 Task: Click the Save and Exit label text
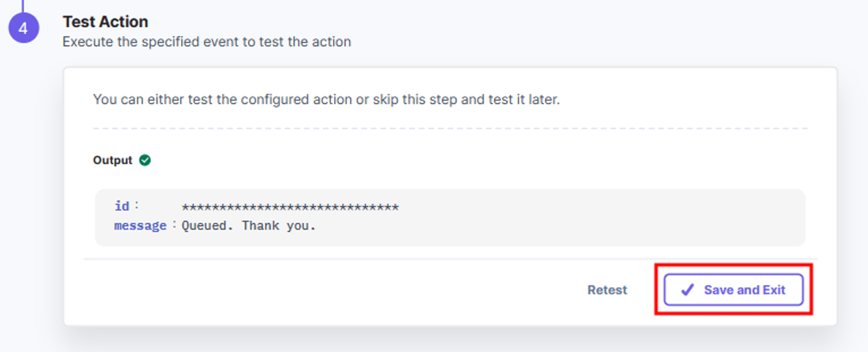pyautogui.click(x=744, y=290)
